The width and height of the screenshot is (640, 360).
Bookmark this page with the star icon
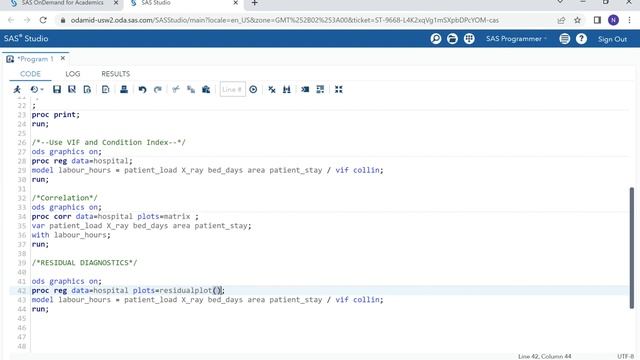[577, 20]
